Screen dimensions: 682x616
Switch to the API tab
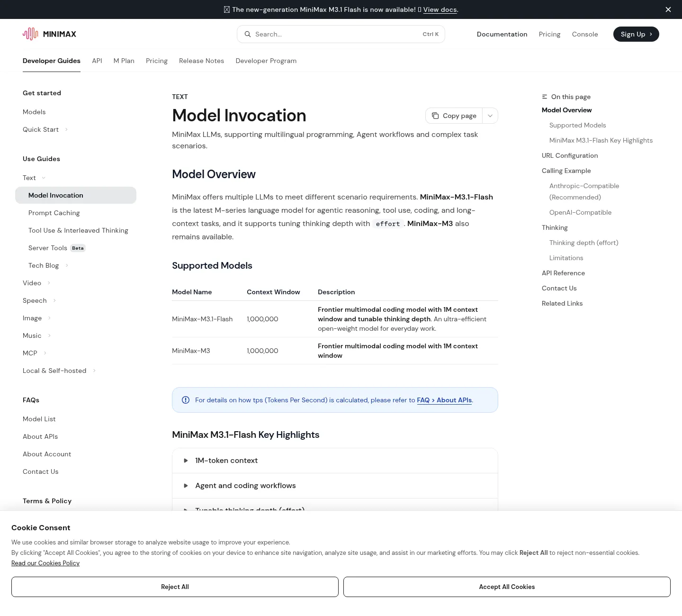click(97, 61)
